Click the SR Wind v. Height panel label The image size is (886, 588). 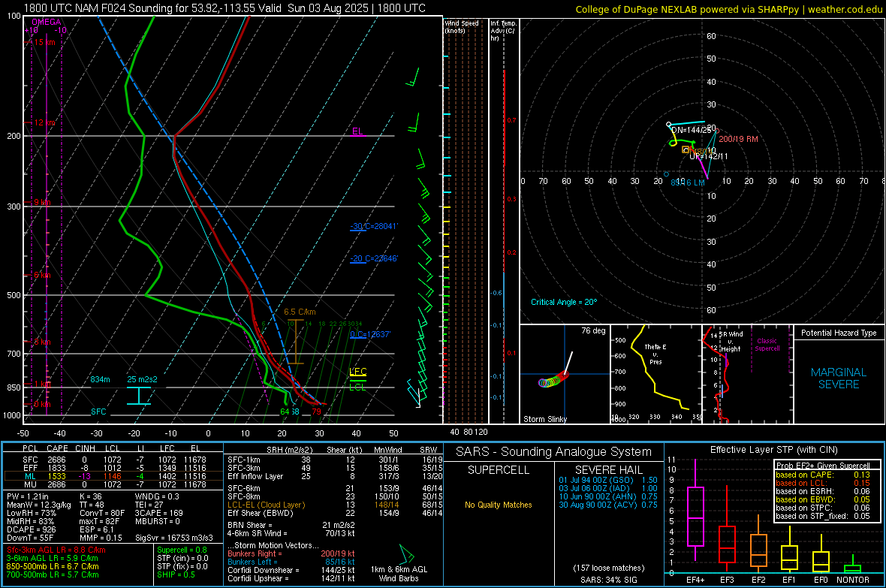tap(731, 342)
